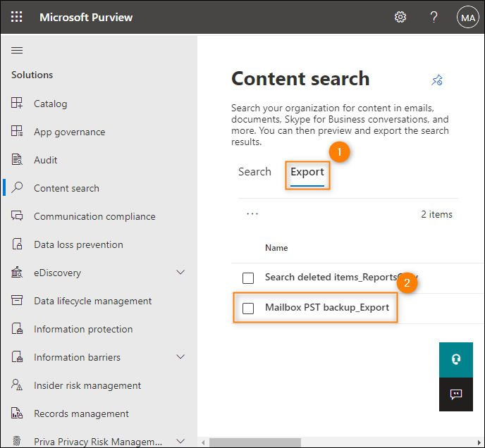Click the 2 items count label
The image size is (485, 448).
(436, 214)
